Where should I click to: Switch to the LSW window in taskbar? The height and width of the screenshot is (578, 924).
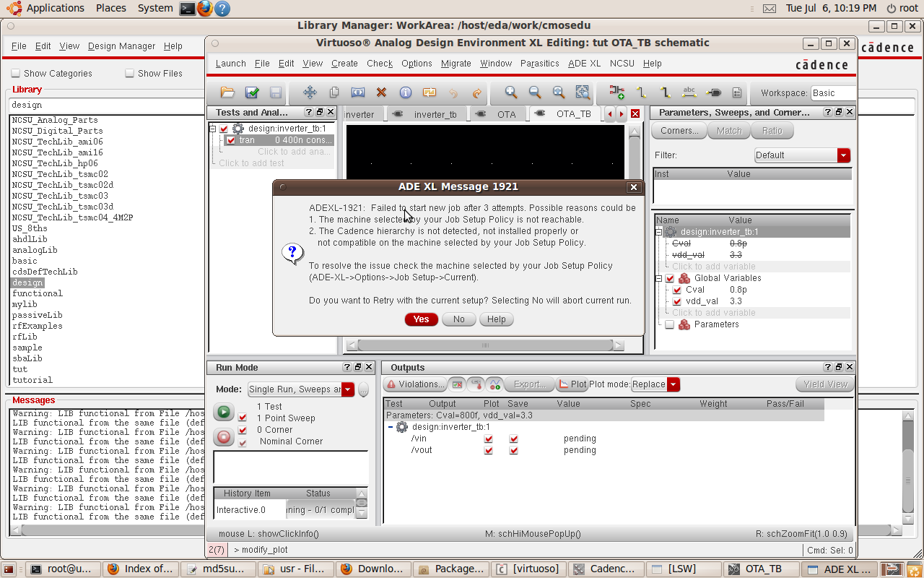[681, 569]
